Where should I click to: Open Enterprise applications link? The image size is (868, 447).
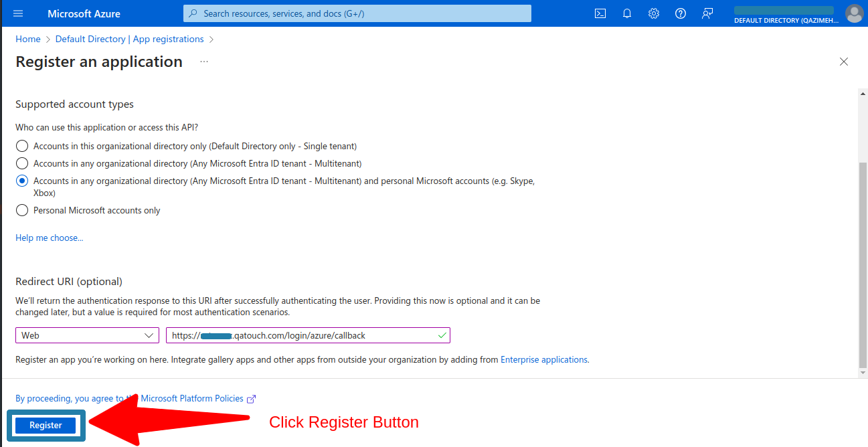(544, 359)
